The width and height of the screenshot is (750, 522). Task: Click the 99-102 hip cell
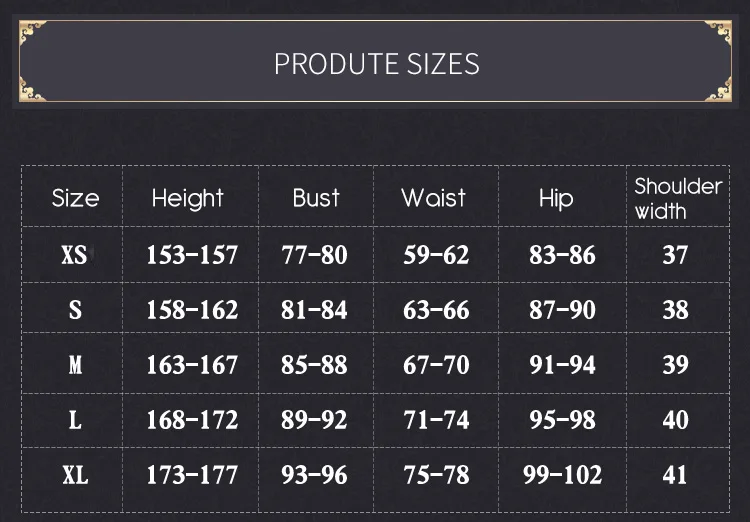tap(562, 474)
